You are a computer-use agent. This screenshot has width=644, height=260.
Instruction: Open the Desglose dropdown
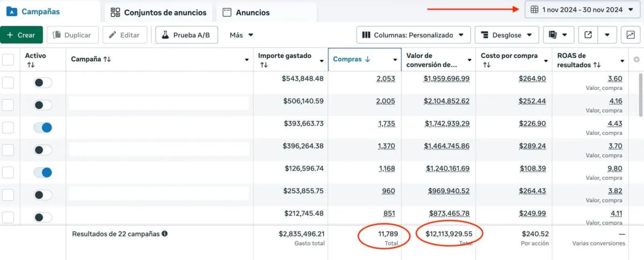click(x=507, y=35)
